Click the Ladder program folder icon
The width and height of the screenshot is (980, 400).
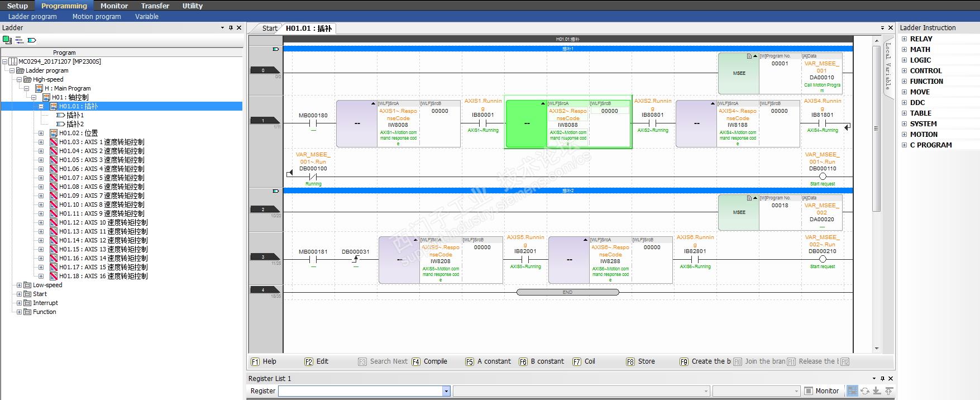click(20, 70)
